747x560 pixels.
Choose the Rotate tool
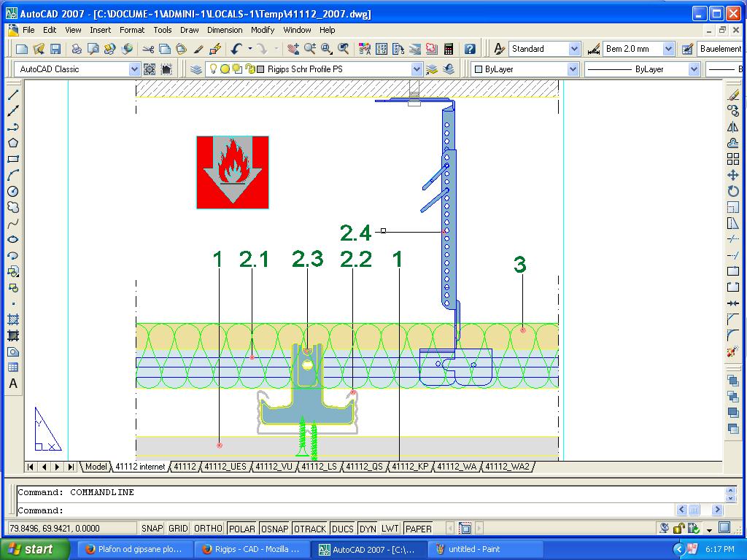(733, 191)
